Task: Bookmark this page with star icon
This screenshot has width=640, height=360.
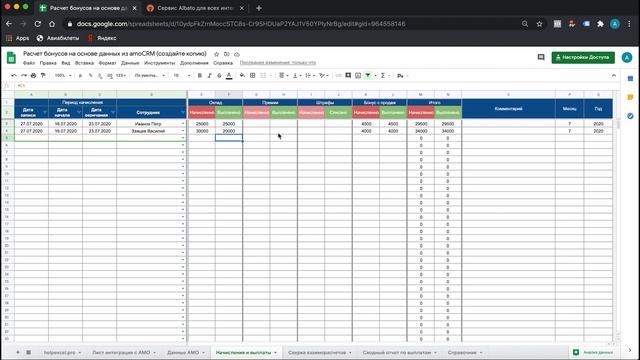Action: coord(539,24)
